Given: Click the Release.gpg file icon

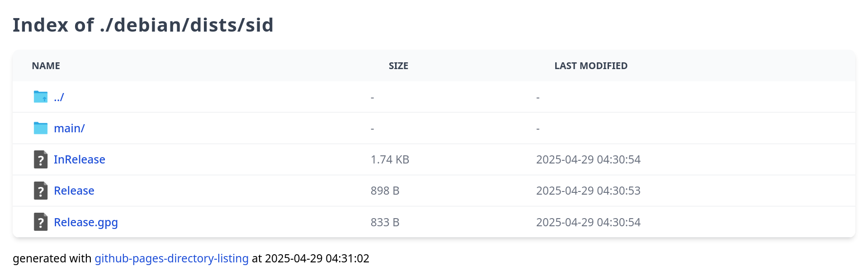Looking at the screenshot, I should coord(41,222).
